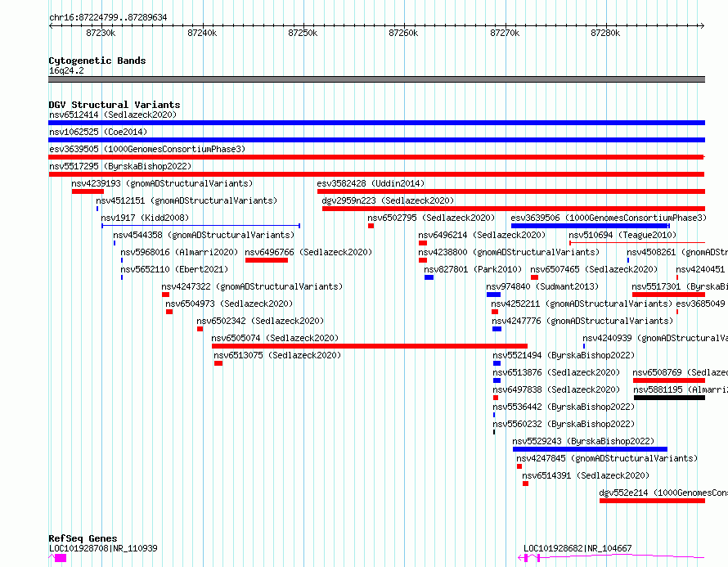Click the black bar under nsv5881195

pyautogui.click(x=669, y=398)
